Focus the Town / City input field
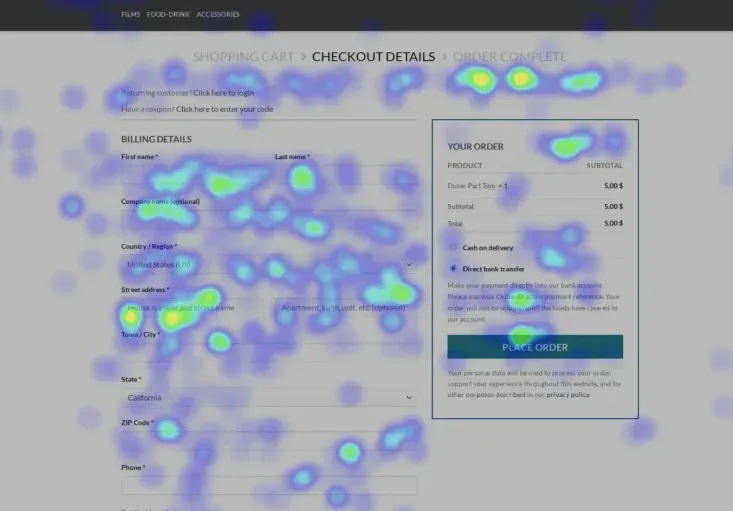The width and height of the screenshot is (733, 511). coord(269,353)
